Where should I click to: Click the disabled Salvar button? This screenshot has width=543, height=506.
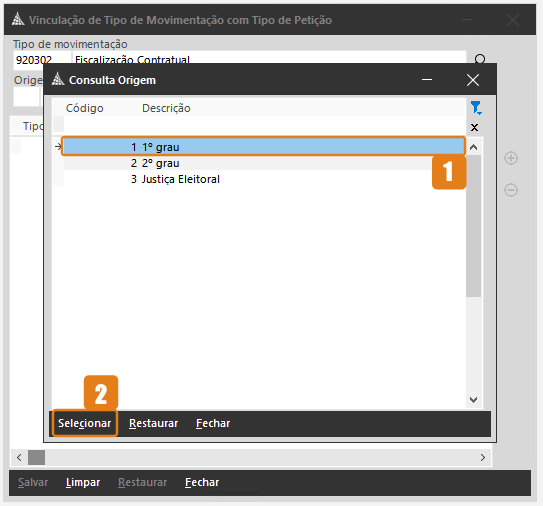[33, 482]
